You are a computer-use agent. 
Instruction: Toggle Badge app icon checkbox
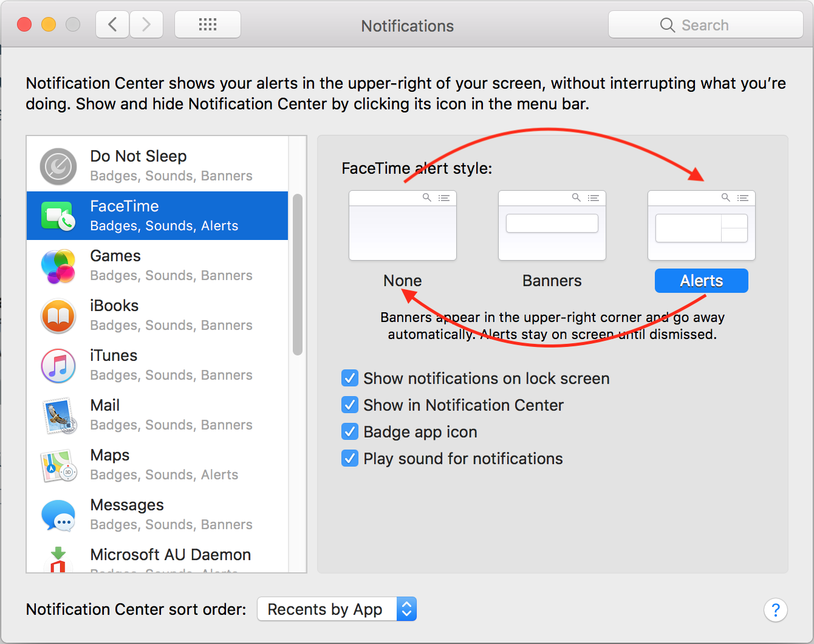pos(350,432)
